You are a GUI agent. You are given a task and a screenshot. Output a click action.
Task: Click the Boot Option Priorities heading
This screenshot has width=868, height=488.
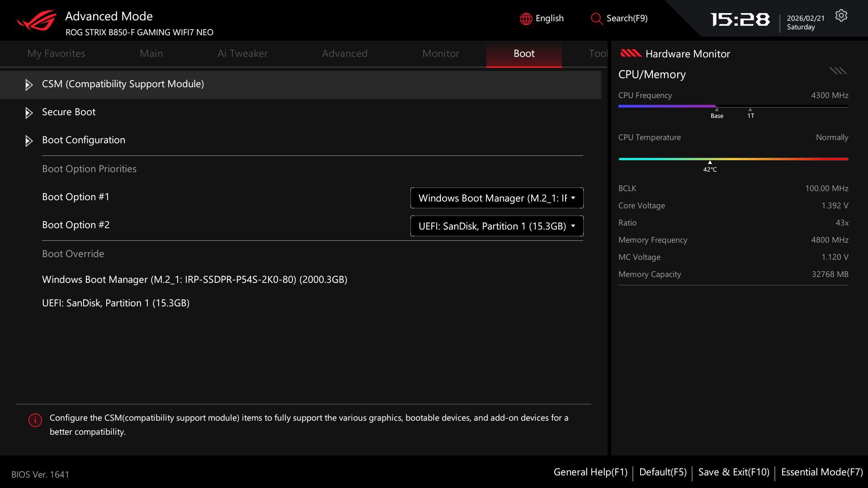(x=89, y=169)
